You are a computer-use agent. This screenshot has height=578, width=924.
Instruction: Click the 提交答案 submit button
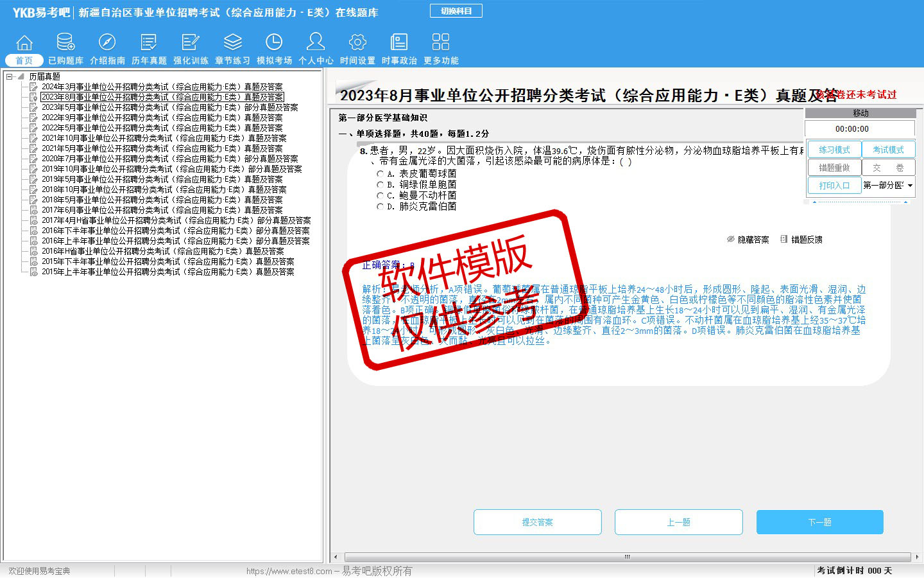537,522
